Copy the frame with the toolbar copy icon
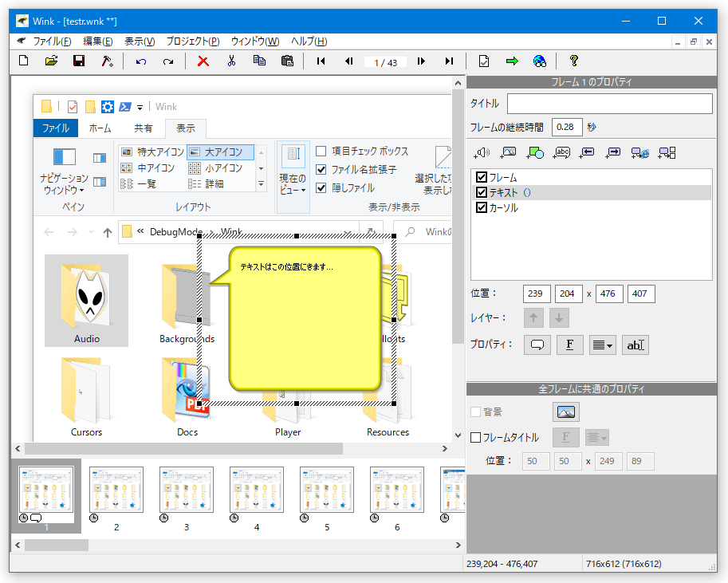This screenshot has width=728, height=583. coord(259,61)
